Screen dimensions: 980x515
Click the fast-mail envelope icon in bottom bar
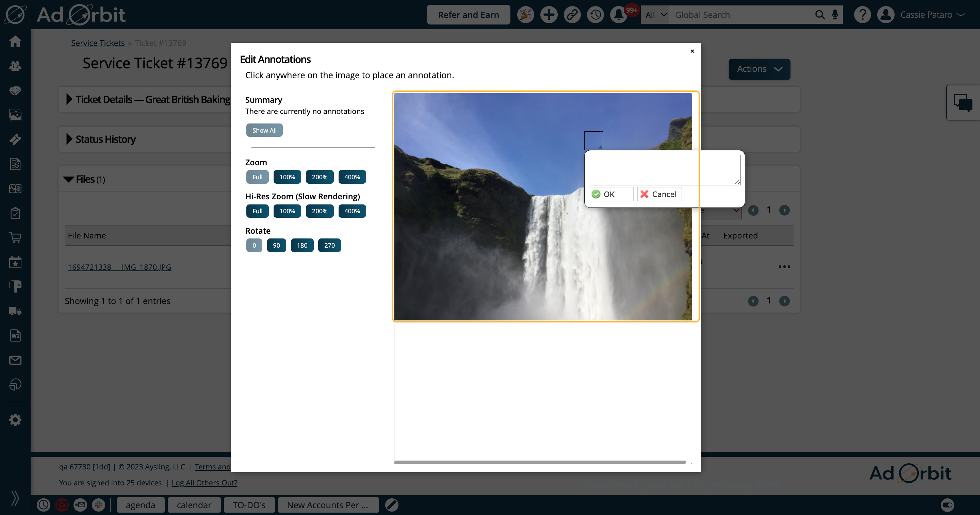80,505
